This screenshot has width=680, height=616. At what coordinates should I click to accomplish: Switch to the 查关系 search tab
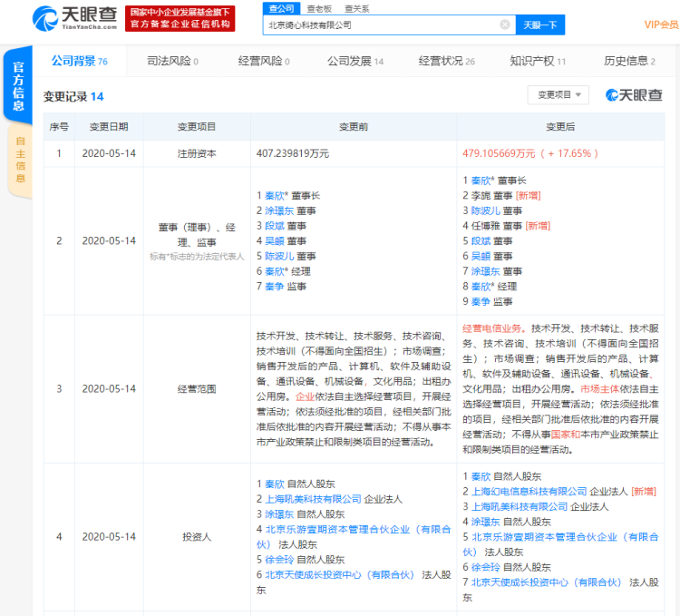356,8
